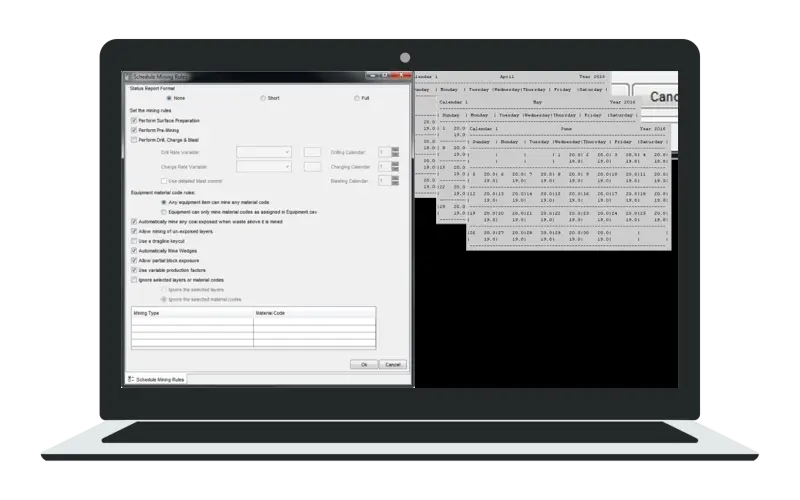Select Short status report format
Screen dimensions: 800x500
263,98
